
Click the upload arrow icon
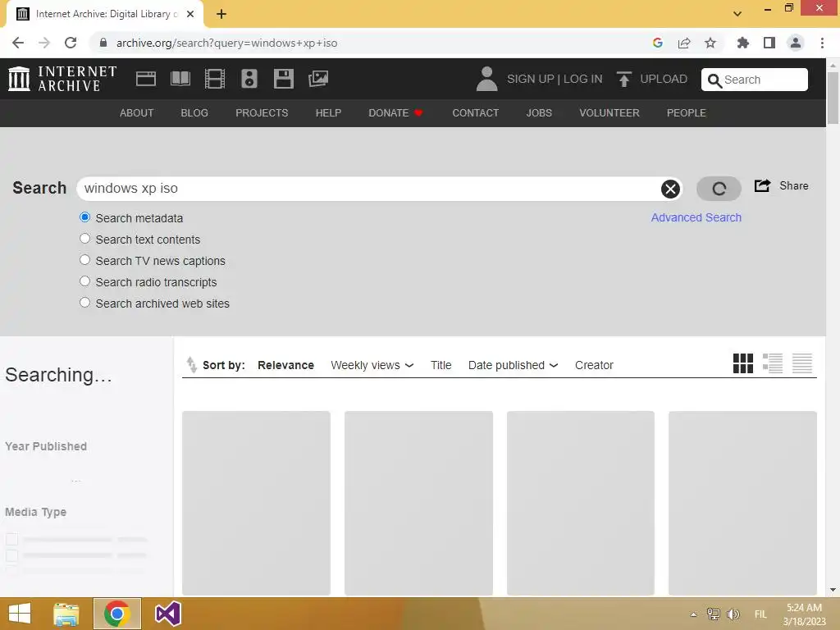623,79
